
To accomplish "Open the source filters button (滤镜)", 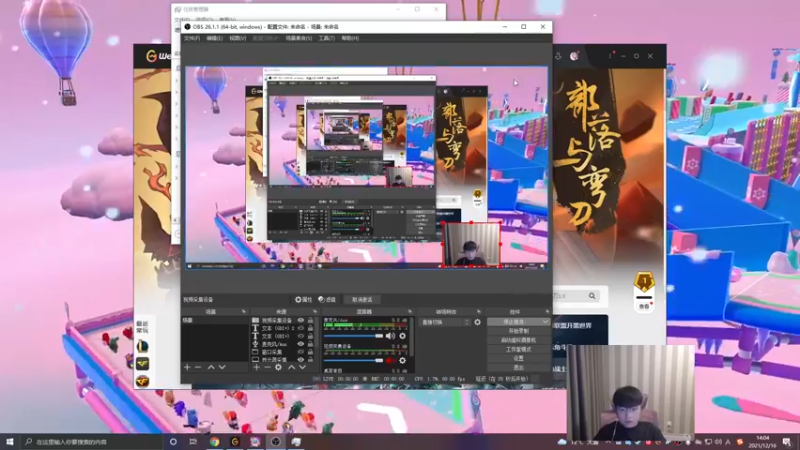I will [327, 299].
